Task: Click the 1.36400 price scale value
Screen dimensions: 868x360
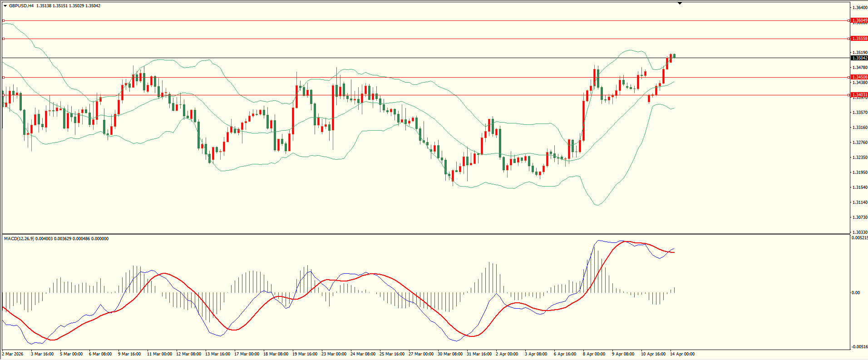Action: [x=859, y=8]
